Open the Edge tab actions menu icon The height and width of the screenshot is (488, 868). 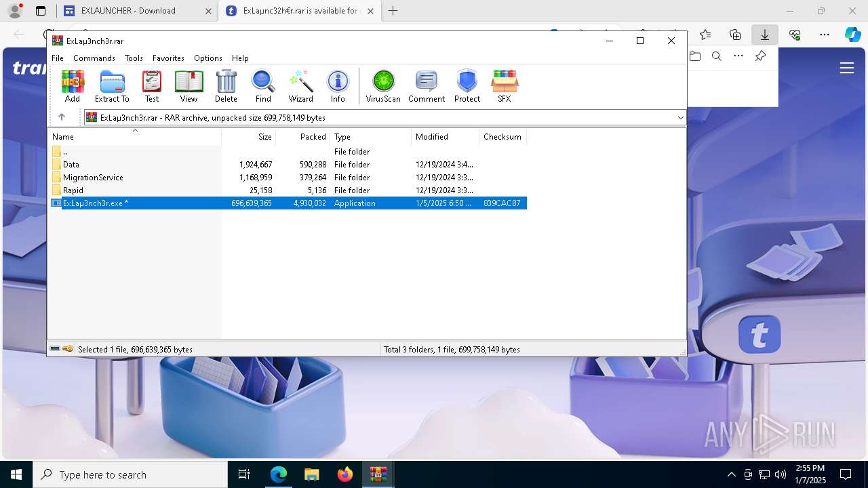[x=41, y=11]
